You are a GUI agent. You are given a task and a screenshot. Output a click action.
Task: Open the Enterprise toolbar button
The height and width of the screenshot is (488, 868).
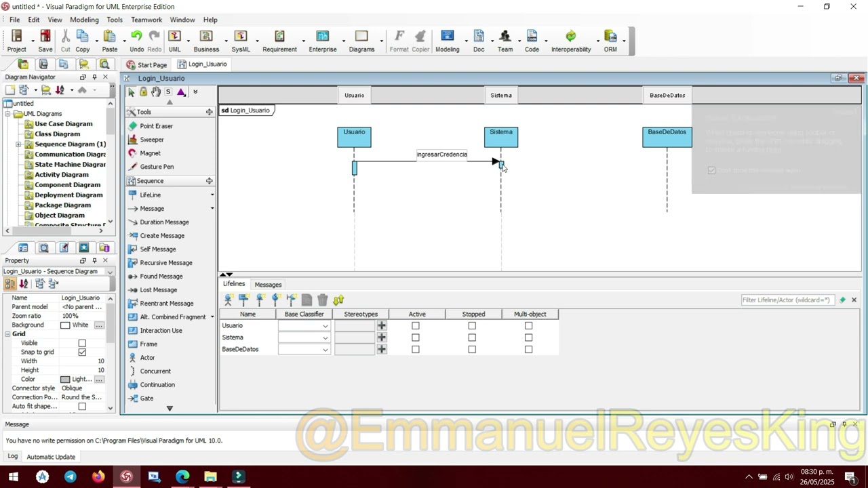[x=323, y=41]
